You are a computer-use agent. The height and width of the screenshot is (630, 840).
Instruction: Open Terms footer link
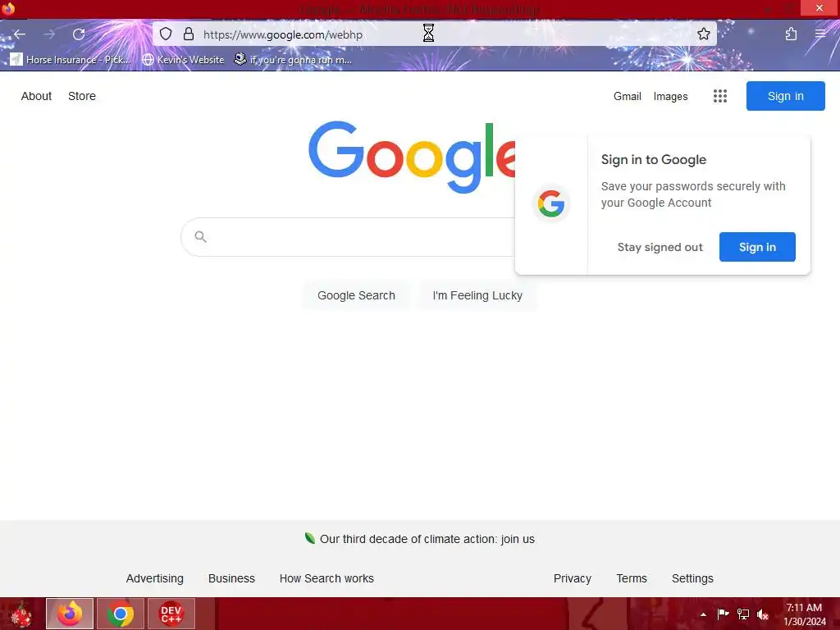pyautogui.click(x=632, y=578)
